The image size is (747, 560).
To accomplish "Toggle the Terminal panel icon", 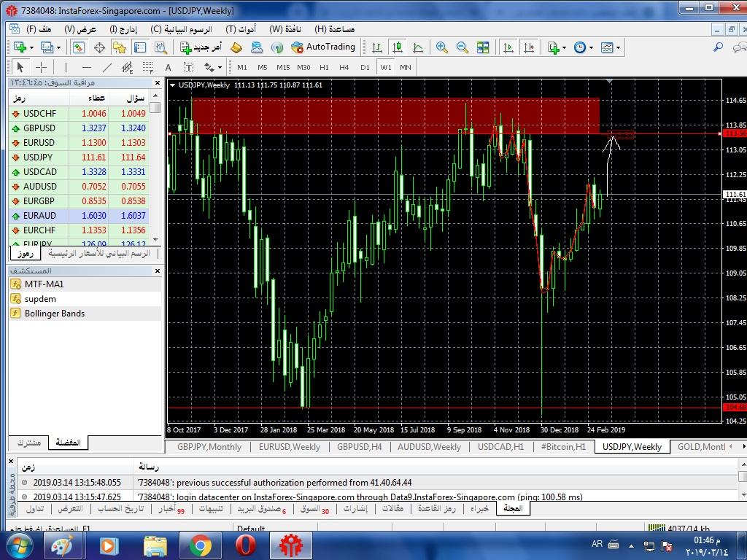I will [x=140, y=47].
